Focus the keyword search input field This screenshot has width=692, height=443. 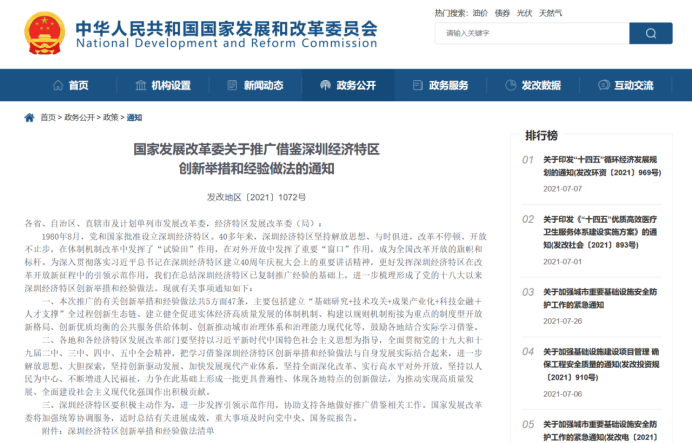click(x=530, y=34)
